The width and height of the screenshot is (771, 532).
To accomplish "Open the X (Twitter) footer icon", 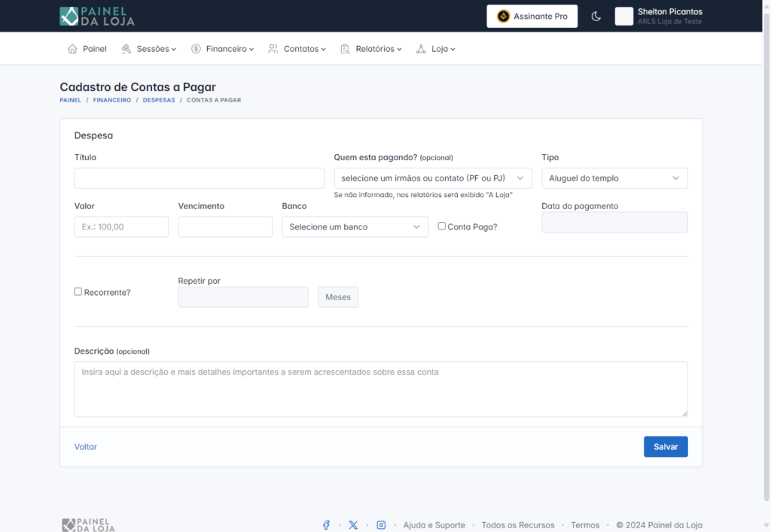I will [x=353, y=524].
